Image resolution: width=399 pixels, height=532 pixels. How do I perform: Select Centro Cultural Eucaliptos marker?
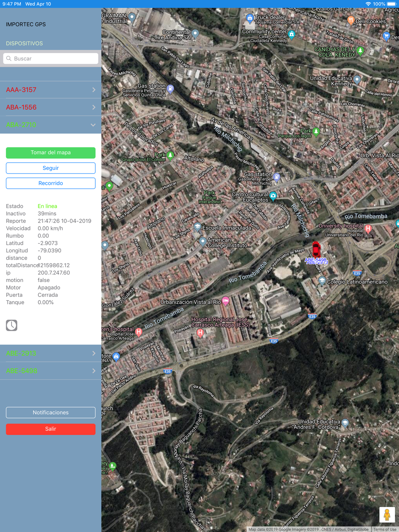tap(273, 196)
